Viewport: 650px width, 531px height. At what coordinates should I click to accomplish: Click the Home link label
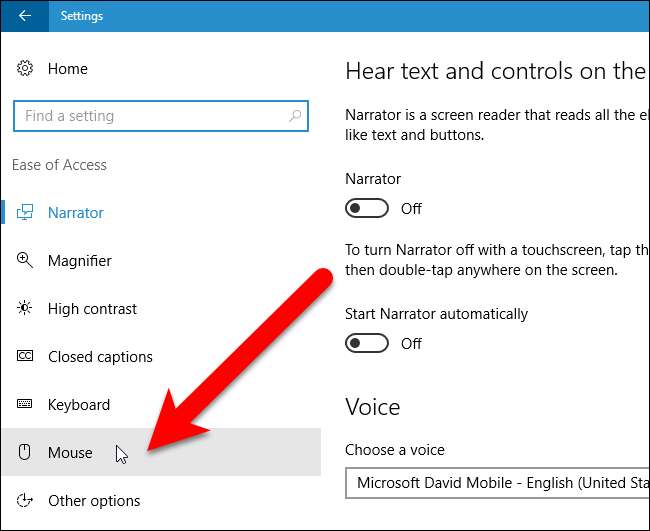pyautogui.click(x=68, y=69)
